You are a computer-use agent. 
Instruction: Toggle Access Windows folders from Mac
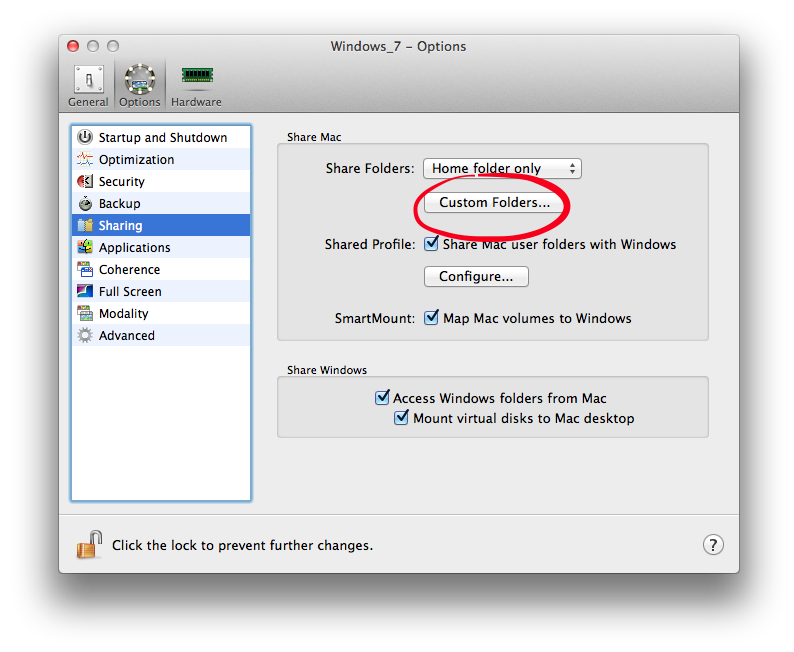click(x=382, y=397)
